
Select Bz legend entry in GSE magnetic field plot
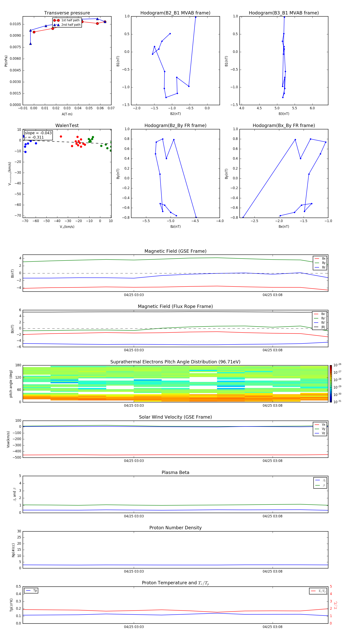tap(320, 267)
